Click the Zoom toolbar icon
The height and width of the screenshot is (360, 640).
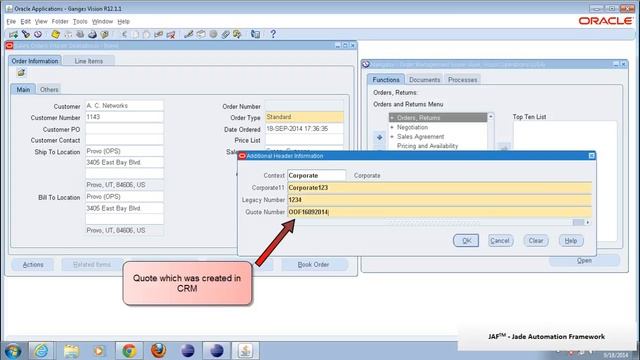tap(201, 34)
